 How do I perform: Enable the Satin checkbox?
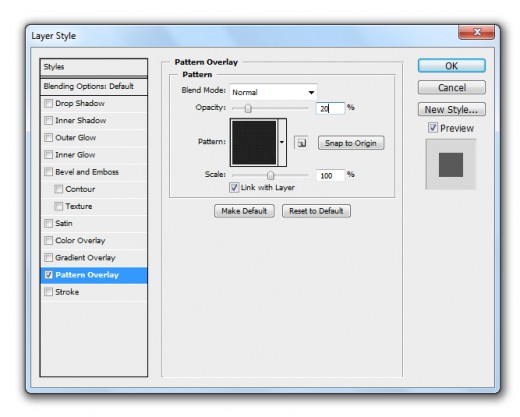pyautogui.click(x=49, y=223)
